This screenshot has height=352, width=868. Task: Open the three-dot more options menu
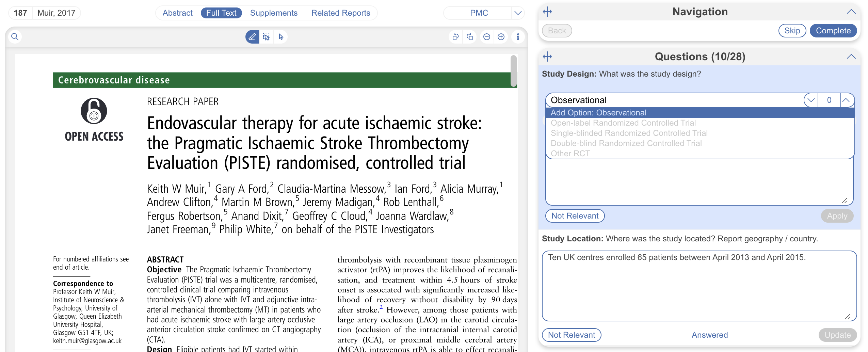tap(518, 37)
